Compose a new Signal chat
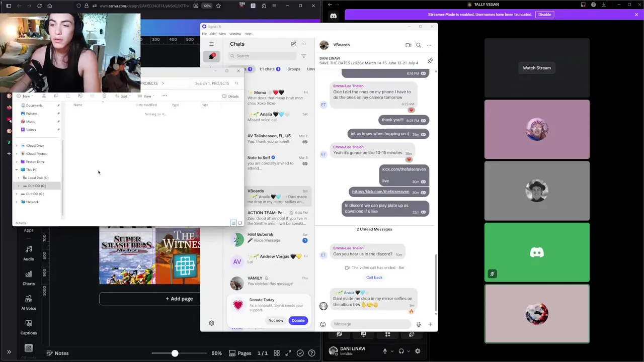644x362 pixels. pos(293,44)
